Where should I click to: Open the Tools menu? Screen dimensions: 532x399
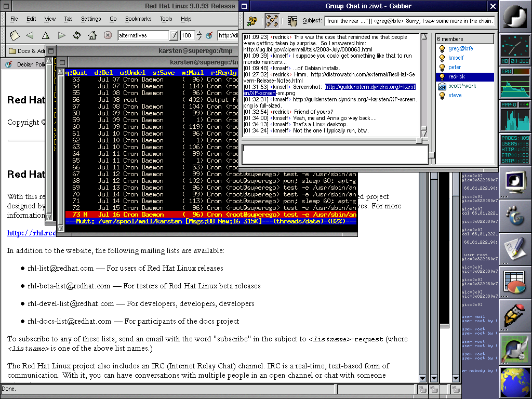[x=166, y=19]
